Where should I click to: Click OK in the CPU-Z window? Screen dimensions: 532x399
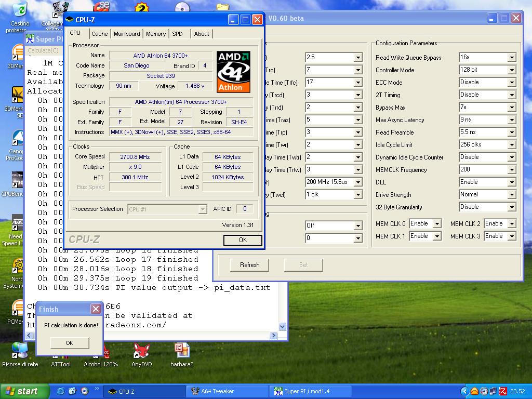(x=243, y=240)
